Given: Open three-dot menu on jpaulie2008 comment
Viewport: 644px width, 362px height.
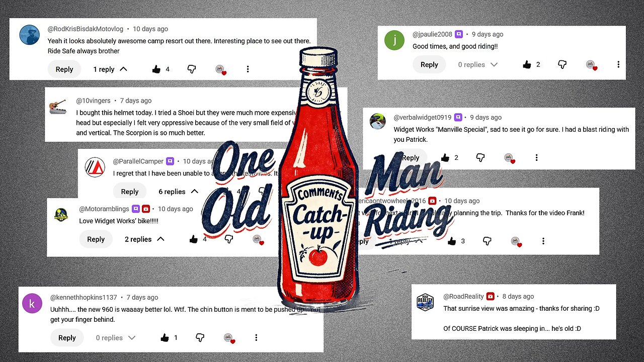Looking at the screenshot, I should [618, 64].
